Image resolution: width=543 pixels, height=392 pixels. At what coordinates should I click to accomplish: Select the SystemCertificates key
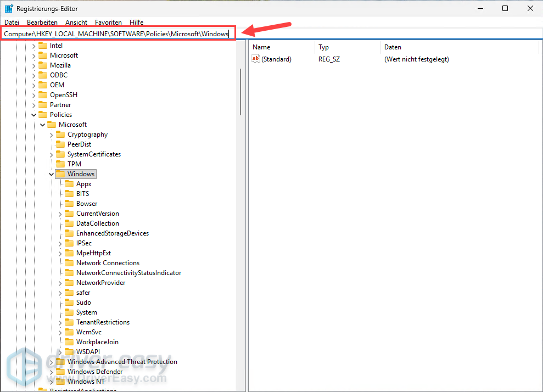(94, 154)
